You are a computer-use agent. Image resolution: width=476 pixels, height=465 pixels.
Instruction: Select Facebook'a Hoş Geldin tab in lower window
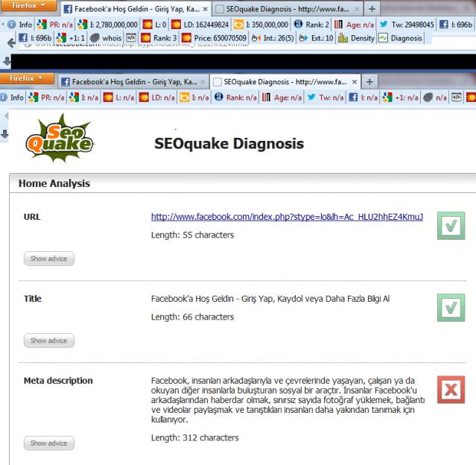pos(133,82)
